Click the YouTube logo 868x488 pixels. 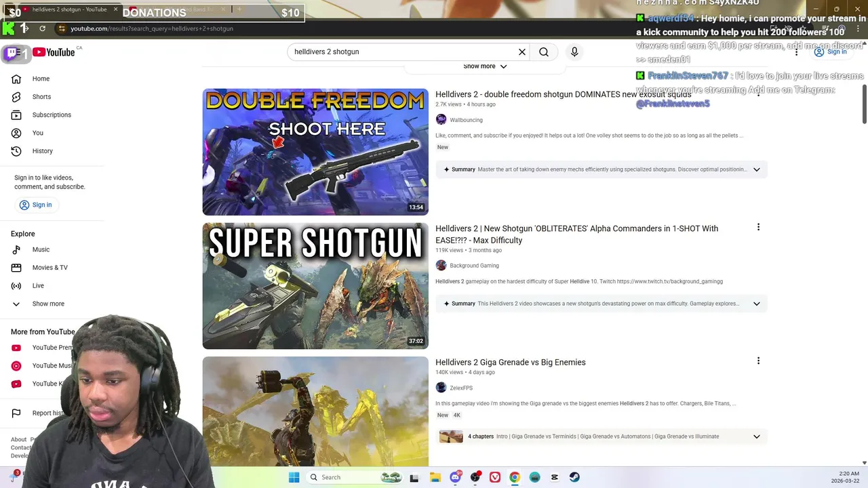point(54,52)
